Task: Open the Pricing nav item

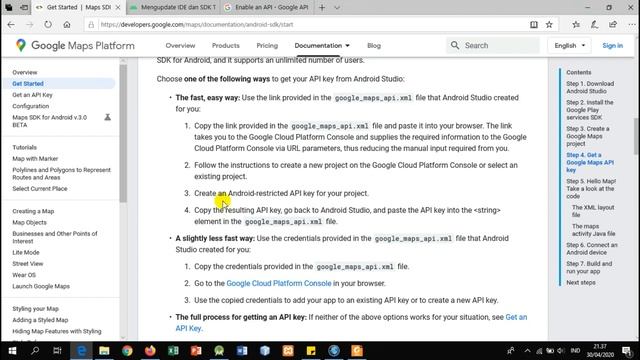Action: [267, 45]
